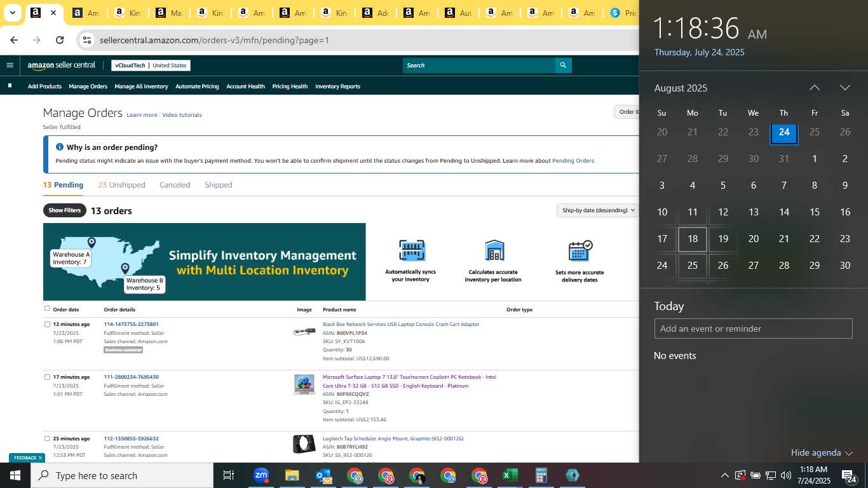Viewport: 868px width, 488px height.
Task: Collapse the agenda with Hide agenda
Action: click(x=822, y=452)
